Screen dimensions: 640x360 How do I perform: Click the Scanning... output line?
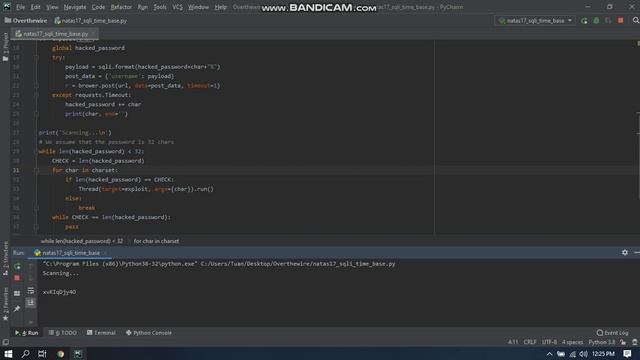[61, 273]
